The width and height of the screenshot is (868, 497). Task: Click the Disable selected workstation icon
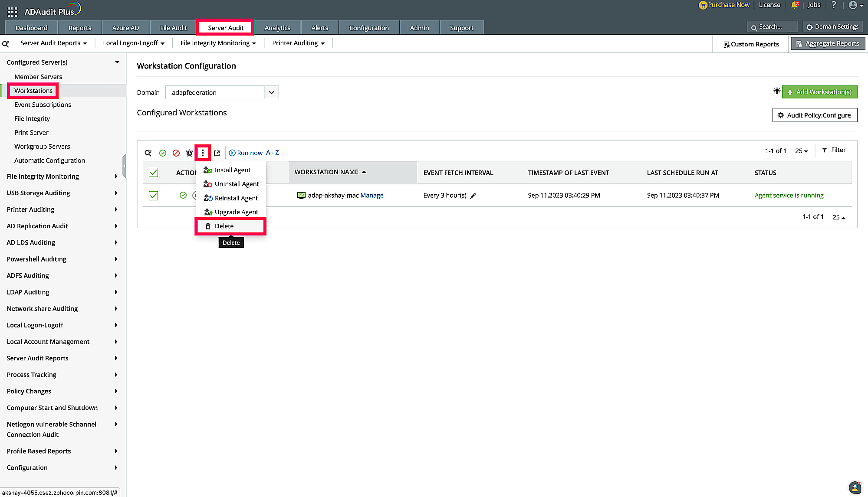pyautogui.click(x=176, y=153)
